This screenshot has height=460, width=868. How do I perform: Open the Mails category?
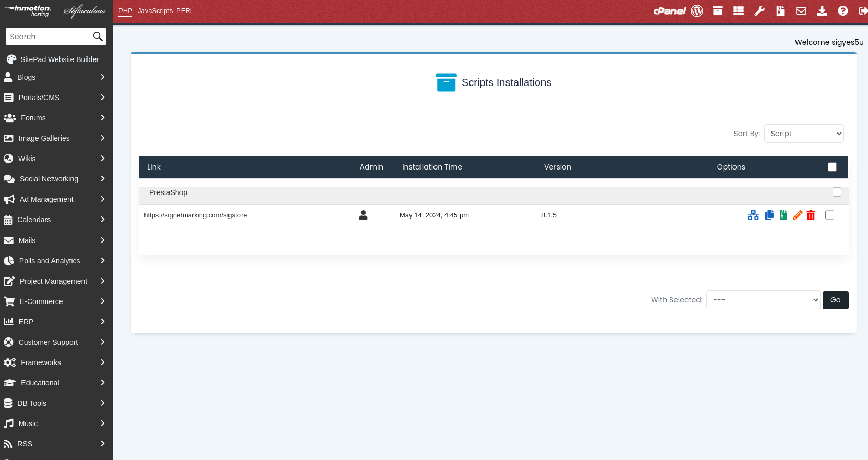click(x=56, y=240)
